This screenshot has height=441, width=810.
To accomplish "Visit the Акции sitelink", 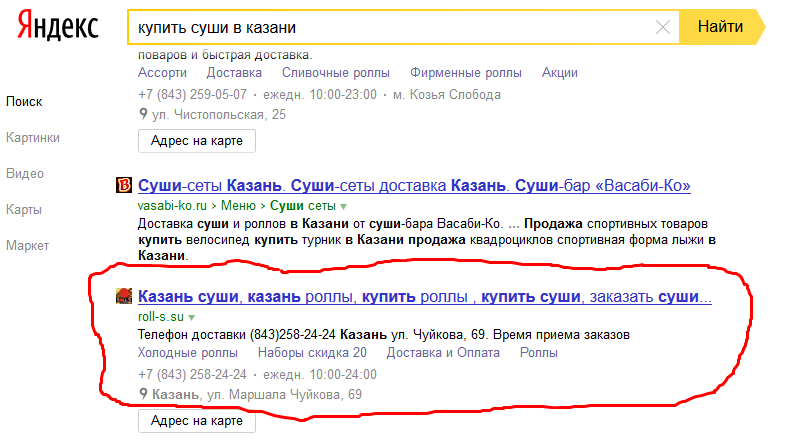I will (x=559, y=73).
